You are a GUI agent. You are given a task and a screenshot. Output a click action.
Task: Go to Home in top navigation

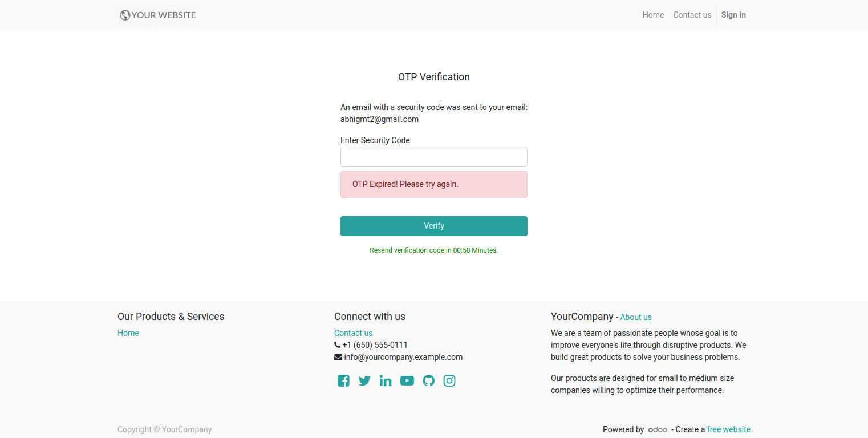[x=653, y=15]
